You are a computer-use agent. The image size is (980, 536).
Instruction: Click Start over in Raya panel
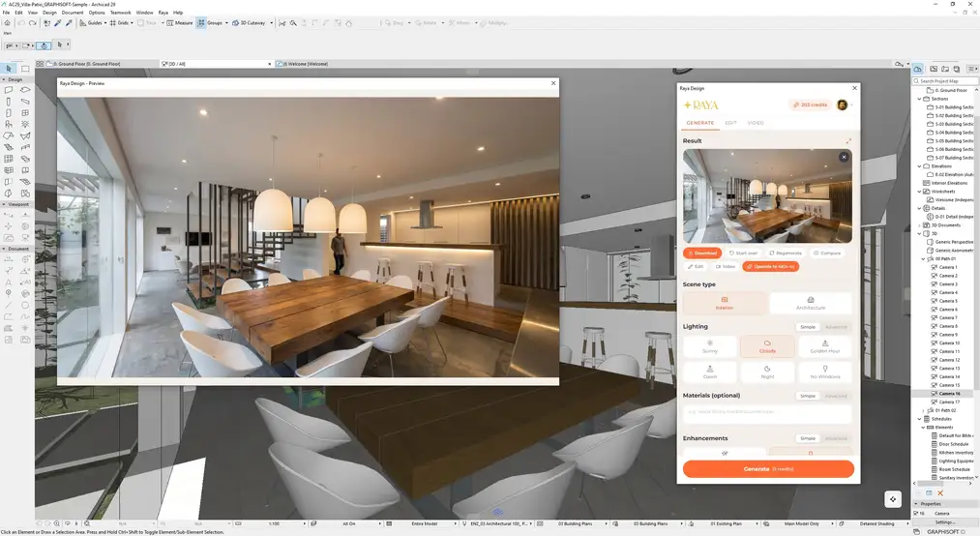743,253
